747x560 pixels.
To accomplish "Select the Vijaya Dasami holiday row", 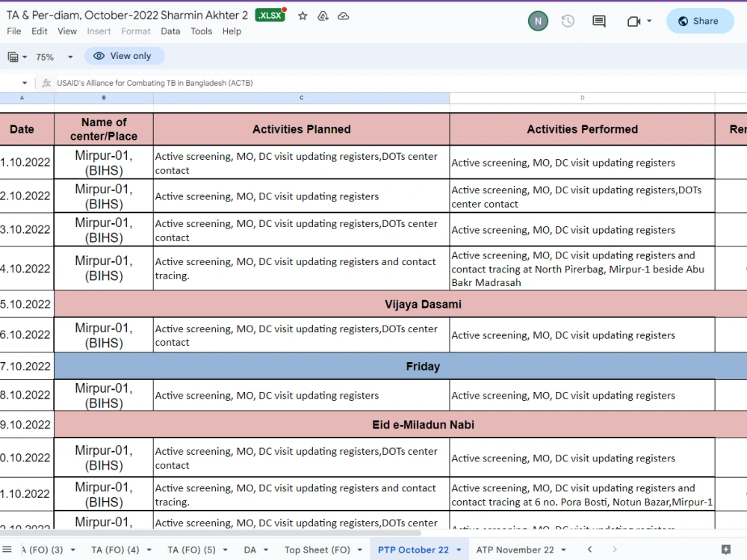I will 400,304.
